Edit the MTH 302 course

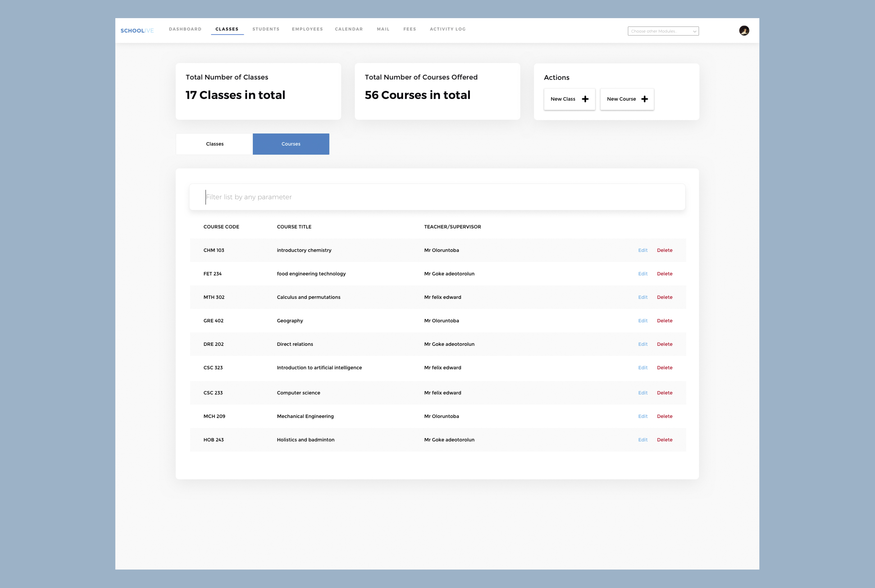pos(643,297)
